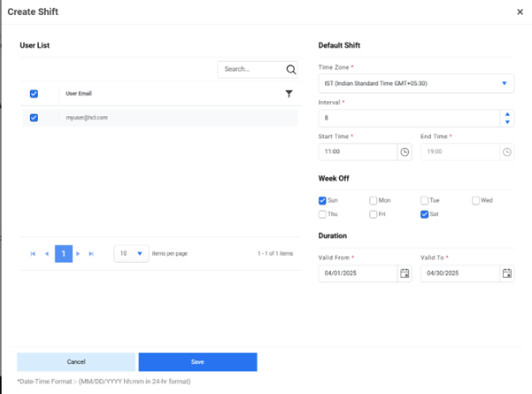Image resolution: width=532 pixels, height=394 pixels.
Task: Increase the Interval value with up arrow
Action: click(507, 113)
